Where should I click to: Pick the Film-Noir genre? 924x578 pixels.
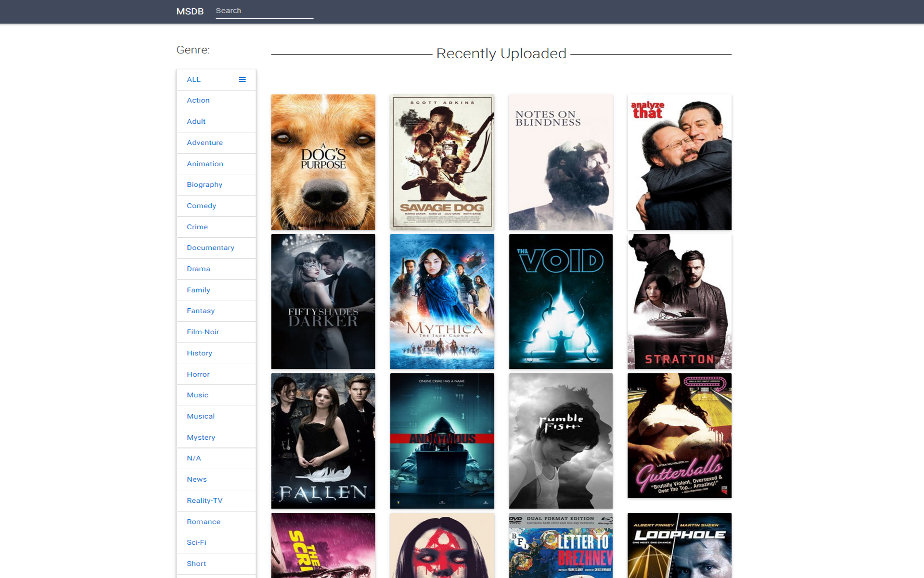pyautogui.click(x=216, y=332)
